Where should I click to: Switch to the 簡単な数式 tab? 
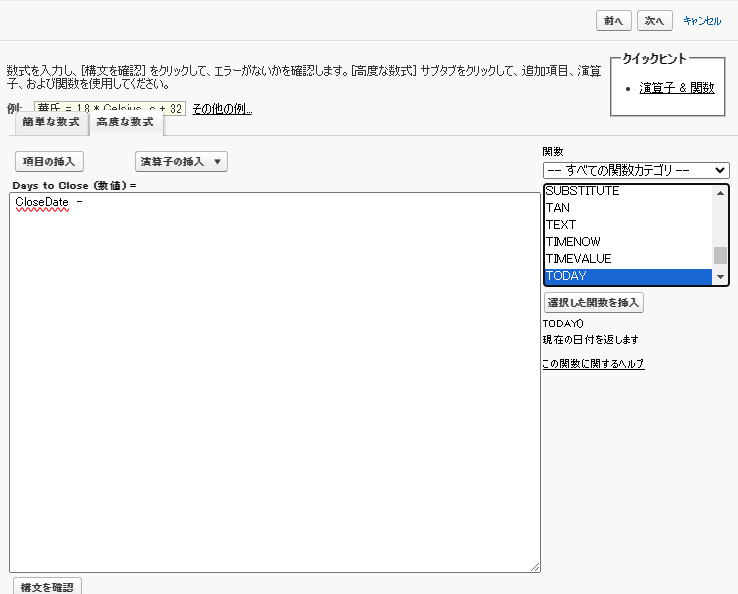pos(51,123)
